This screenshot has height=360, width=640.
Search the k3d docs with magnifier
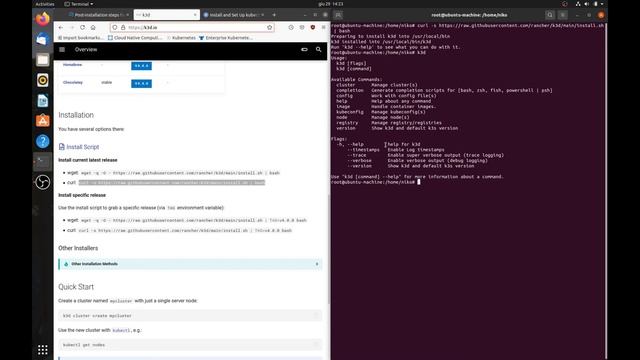point(318,49)
